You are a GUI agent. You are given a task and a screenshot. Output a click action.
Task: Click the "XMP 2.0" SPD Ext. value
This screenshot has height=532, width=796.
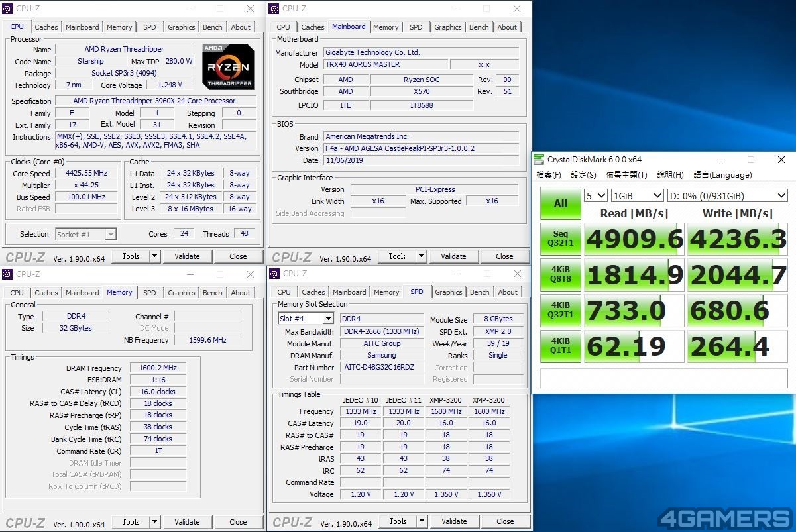click(x=498, y=331)
